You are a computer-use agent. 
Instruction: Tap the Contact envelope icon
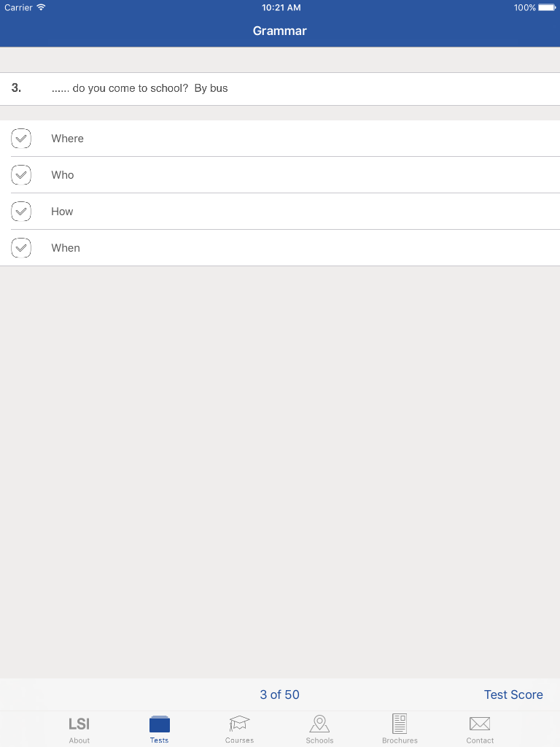[x=480, y=723]
